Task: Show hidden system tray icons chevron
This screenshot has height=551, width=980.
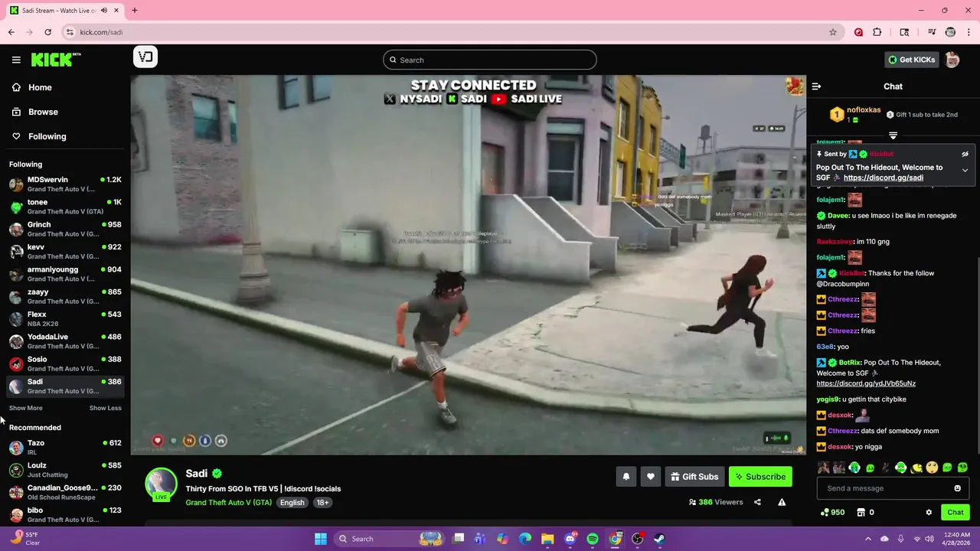Action: tap(867, 539)
